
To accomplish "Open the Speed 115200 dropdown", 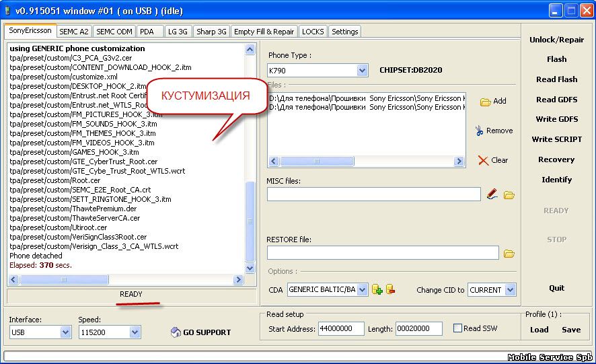I will click(x=135, y=332).
